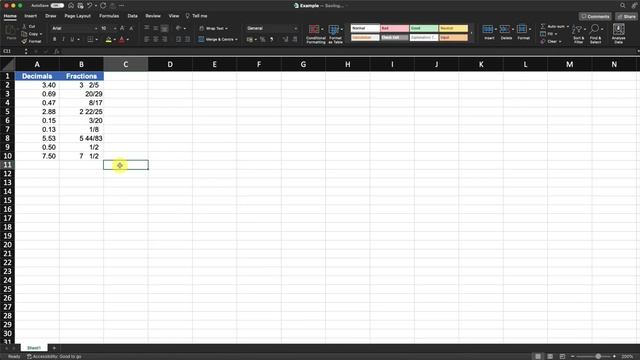This screenshot has height=360, width=640.
Task: Click the insert function fx icon
Action: point(57,51)
